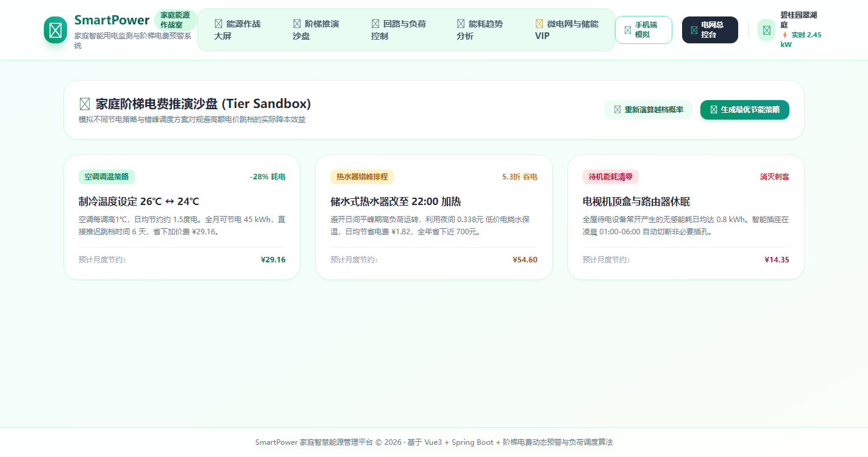Viewport: 868px width, 457px height.
Task: Click heading 制冷温度设定 26℃ ↔ 24℃
Action: click(x=139, y=201)
